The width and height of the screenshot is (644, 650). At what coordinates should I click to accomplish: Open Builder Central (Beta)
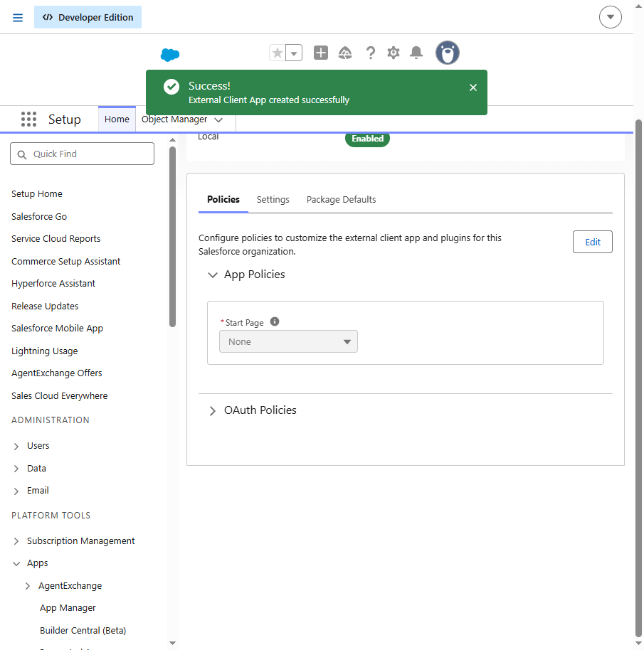(x=83, y=631)
